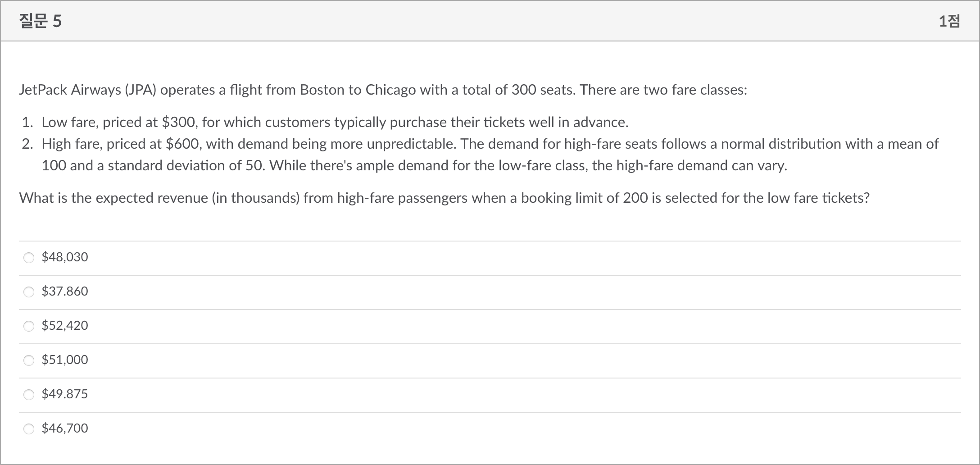Click the High fare list item text

490,144
